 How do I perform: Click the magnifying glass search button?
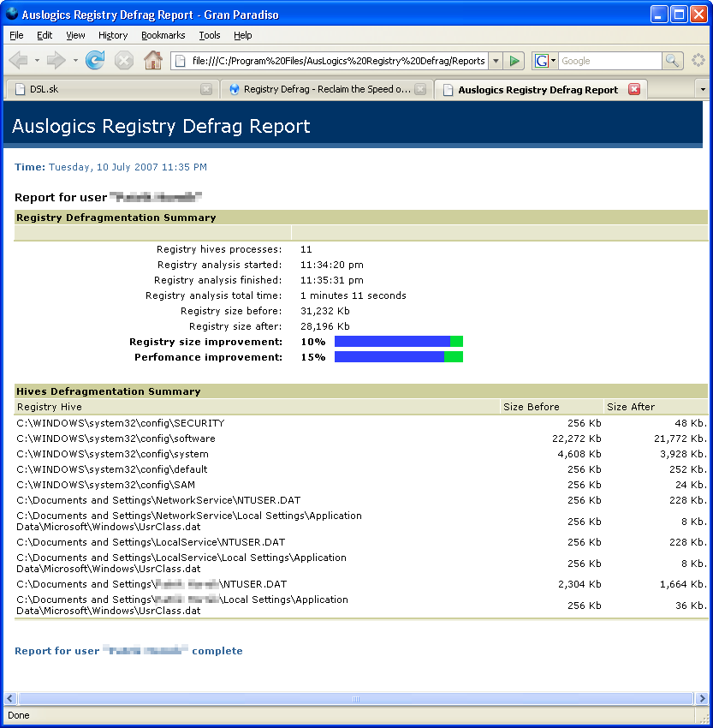(x=672, y=61)
